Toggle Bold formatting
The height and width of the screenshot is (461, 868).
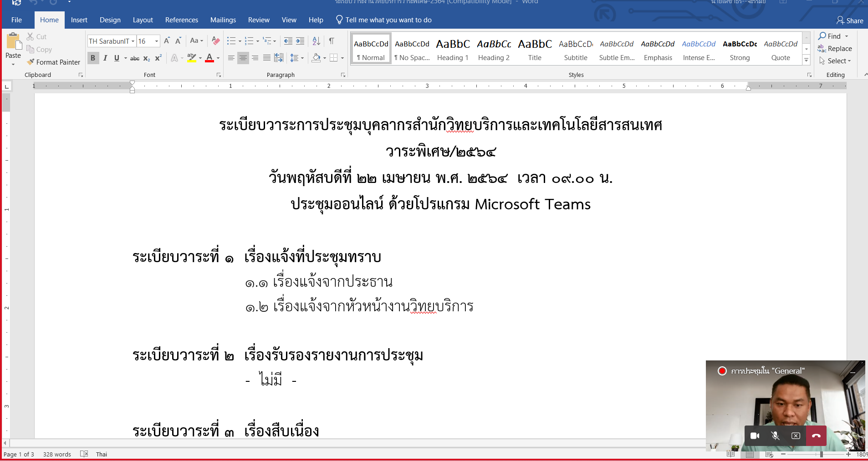pyautogui.click(x=93, y=58)
